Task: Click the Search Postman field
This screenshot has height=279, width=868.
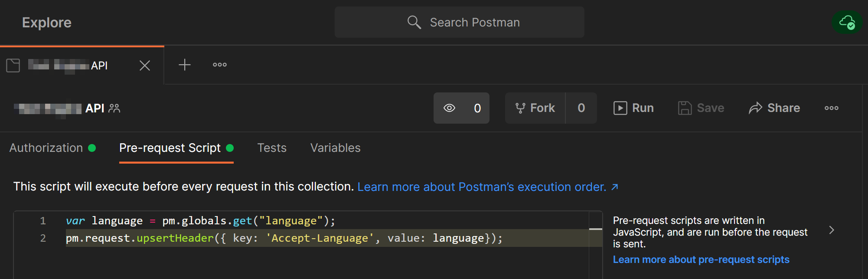Action: [459, 22]
